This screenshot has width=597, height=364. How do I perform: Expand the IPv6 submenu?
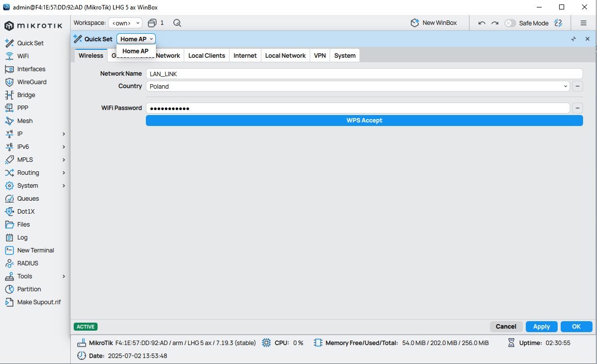coord(64,146)
